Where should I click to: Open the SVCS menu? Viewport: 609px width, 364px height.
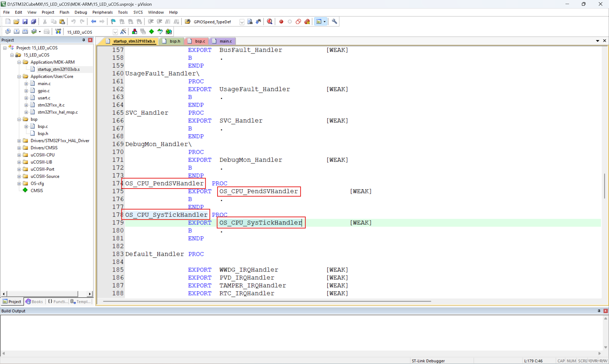pyautogui.click(x=138, y=12)
